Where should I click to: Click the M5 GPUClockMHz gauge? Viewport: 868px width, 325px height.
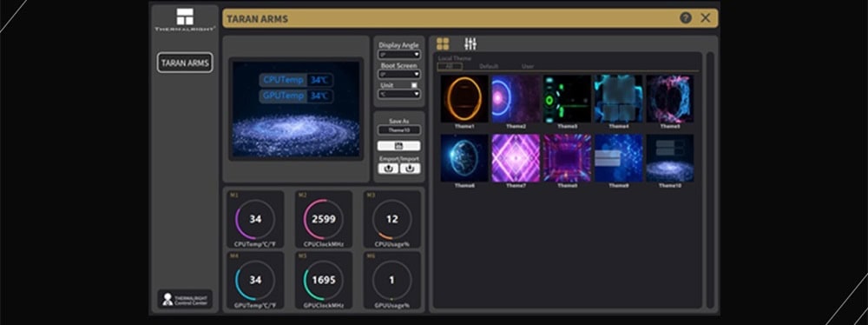tap(323, 280)
